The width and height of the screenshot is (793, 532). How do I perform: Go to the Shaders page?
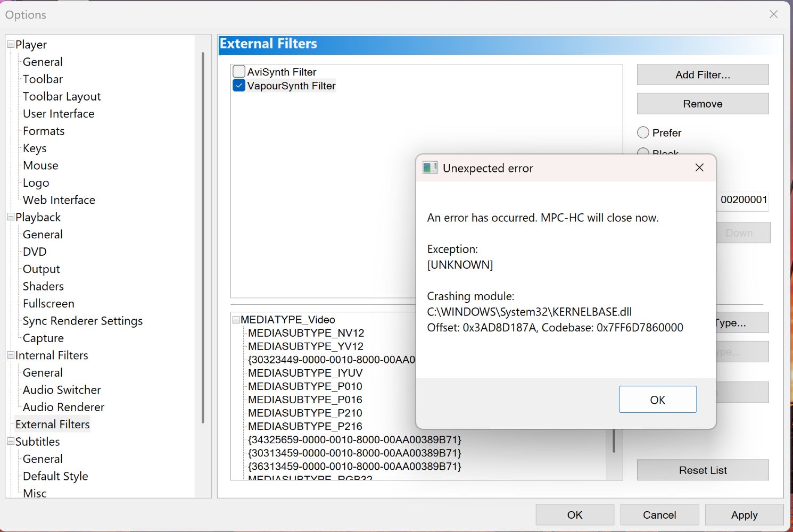43,286
